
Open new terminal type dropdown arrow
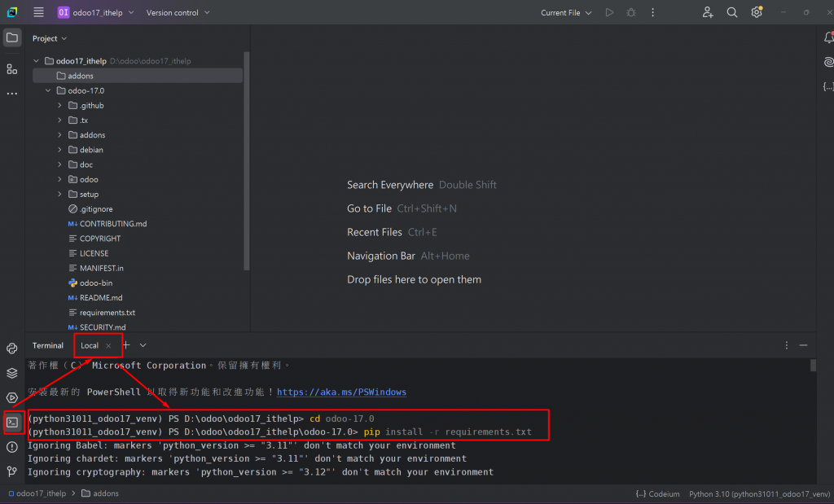(143, 345)
